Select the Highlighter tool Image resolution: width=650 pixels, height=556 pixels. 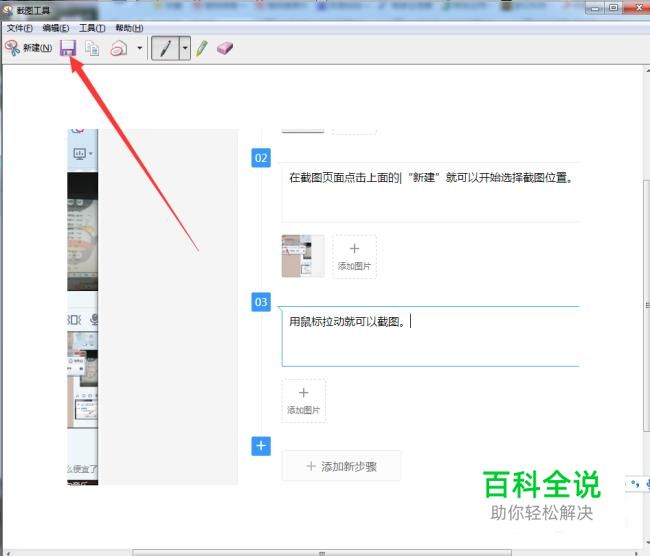[x=202, y=48]
